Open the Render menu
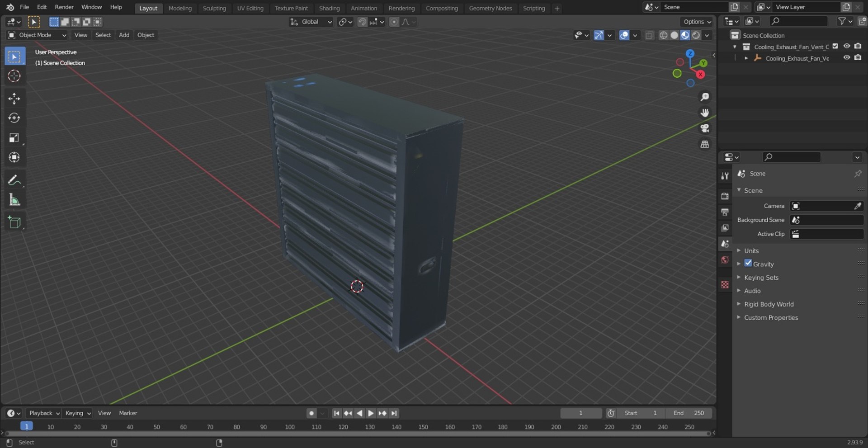 (64, 7)
